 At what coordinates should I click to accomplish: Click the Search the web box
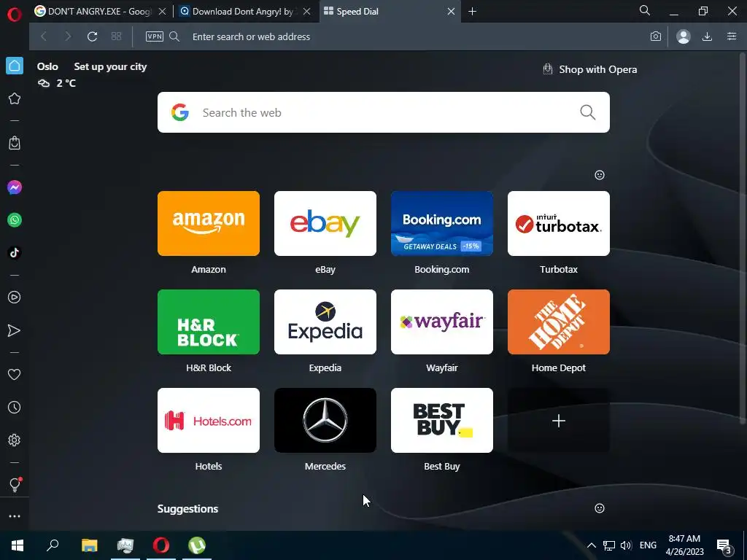click(384, 112)
